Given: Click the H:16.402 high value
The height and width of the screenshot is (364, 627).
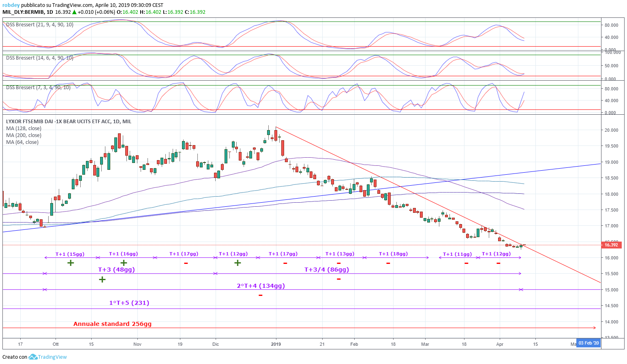Looking at the screenshot, I should [x=151, y=12].
